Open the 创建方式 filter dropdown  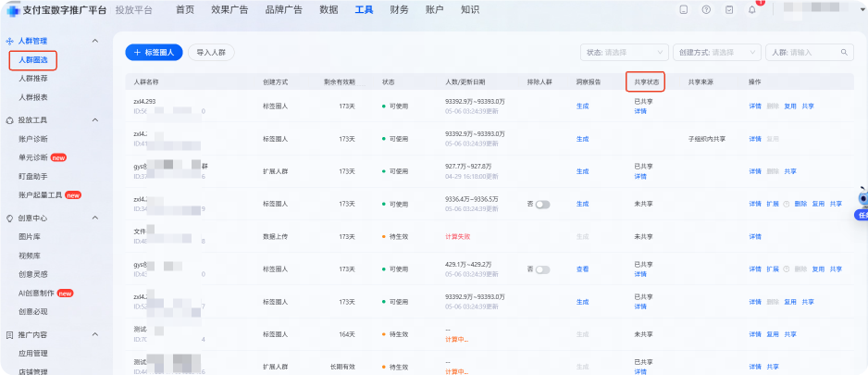tap(717, 52)
